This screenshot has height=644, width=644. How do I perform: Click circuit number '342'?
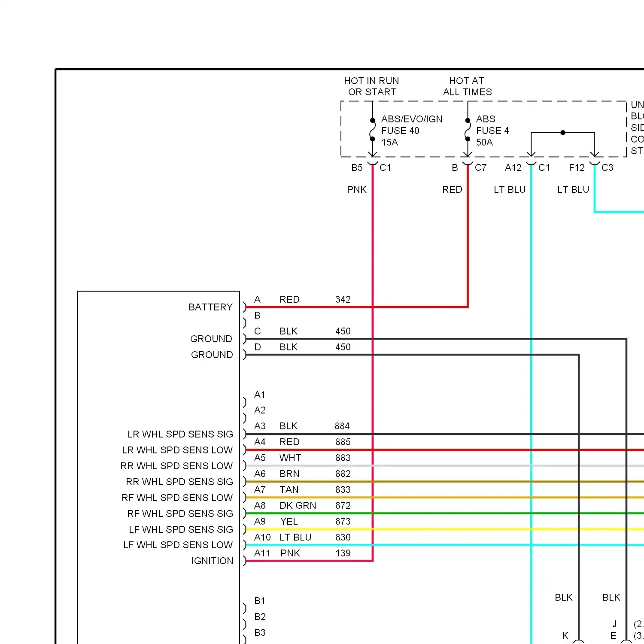343,299
